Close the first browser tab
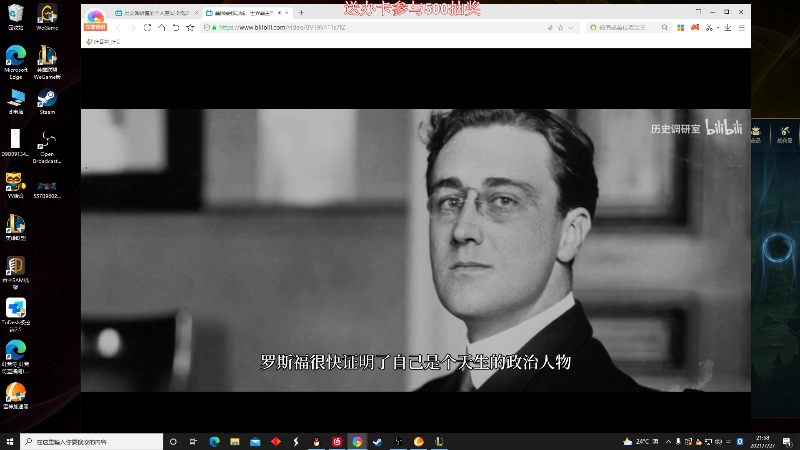The width and height of the screenshot is (800, 450). tap(196, 13)
